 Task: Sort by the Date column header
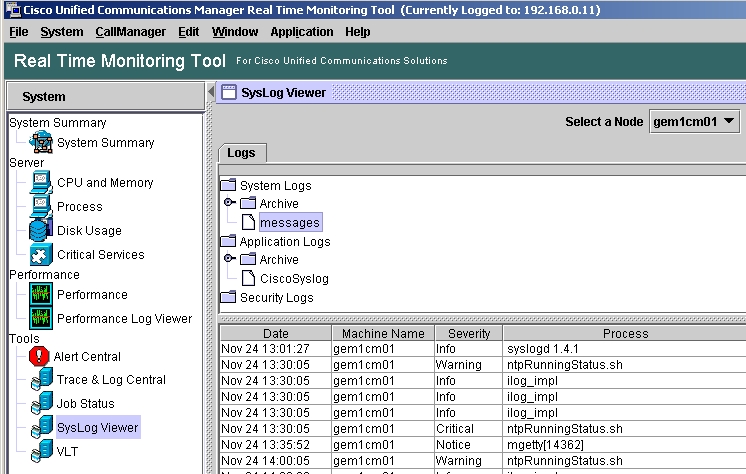275,333
